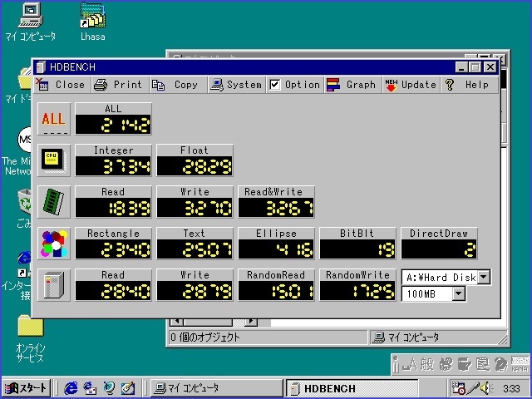The width and height of the screenshot is (532, 399).
Task: Click the pen tray icon
Action: [x=473, y=388]
